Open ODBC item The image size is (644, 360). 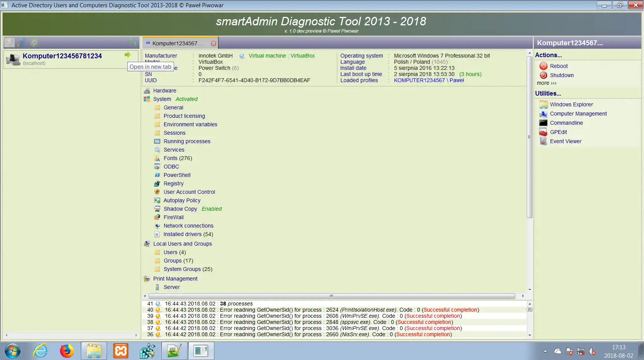point(171,167)
